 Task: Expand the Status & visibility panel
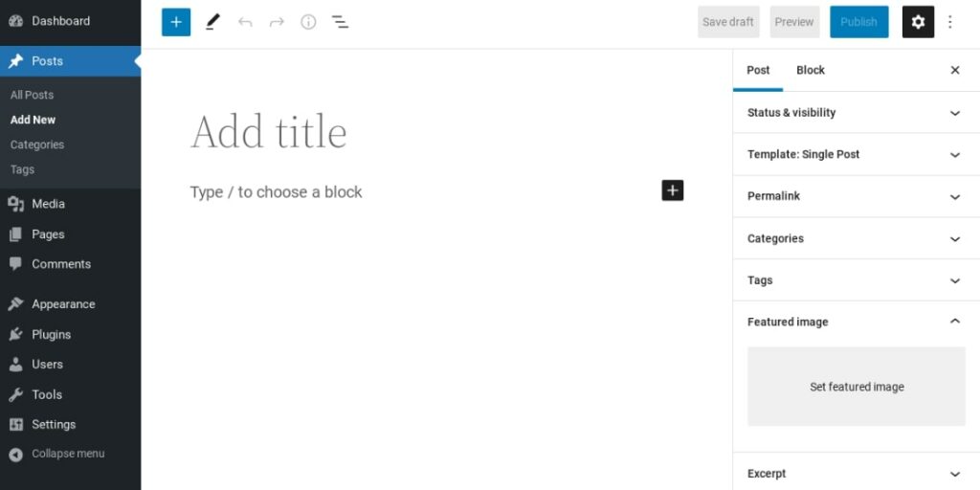point(856,113)
